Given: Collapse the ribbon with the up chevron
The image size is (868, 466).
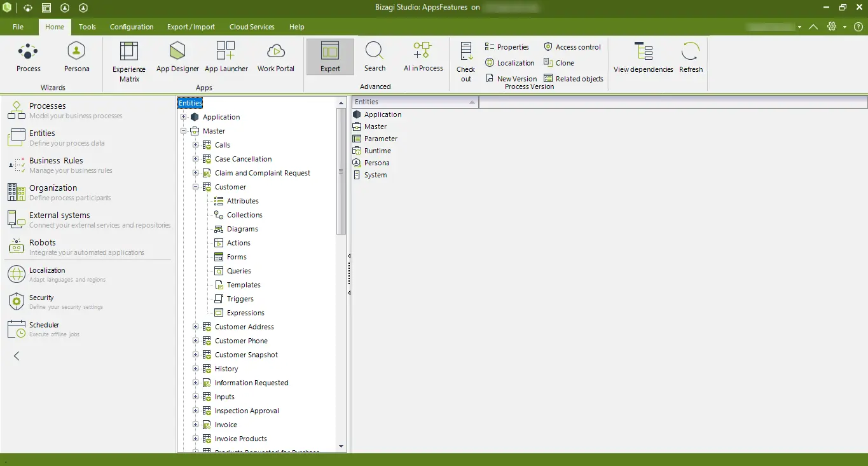Looking at the screenshot, I should [813, 27].
